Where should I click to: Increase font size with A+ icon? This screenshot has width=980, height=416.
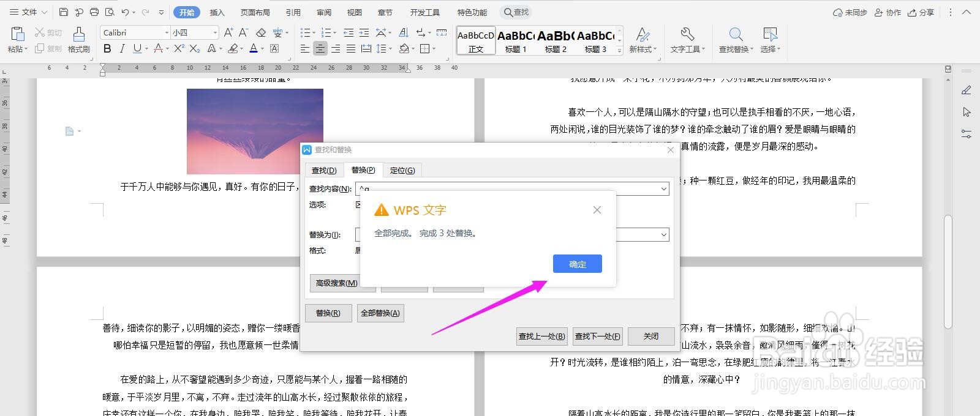[228, 32]
